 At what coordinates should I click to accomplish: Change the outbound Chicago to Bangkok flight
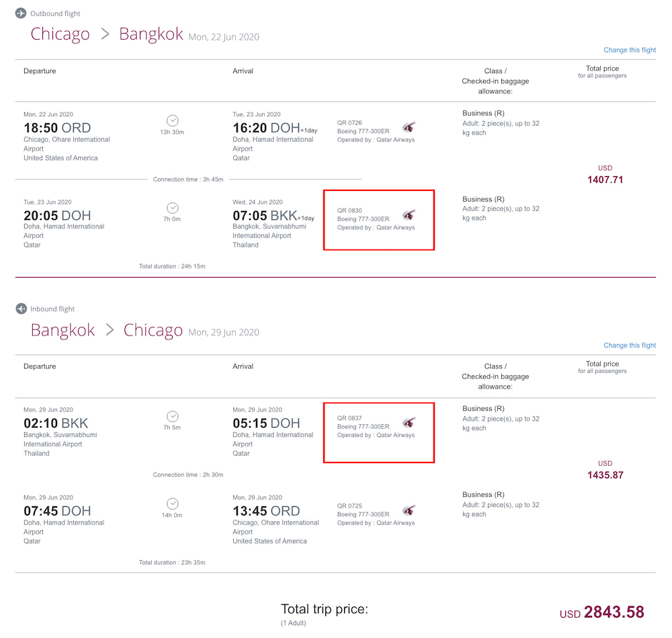(630, 50)
